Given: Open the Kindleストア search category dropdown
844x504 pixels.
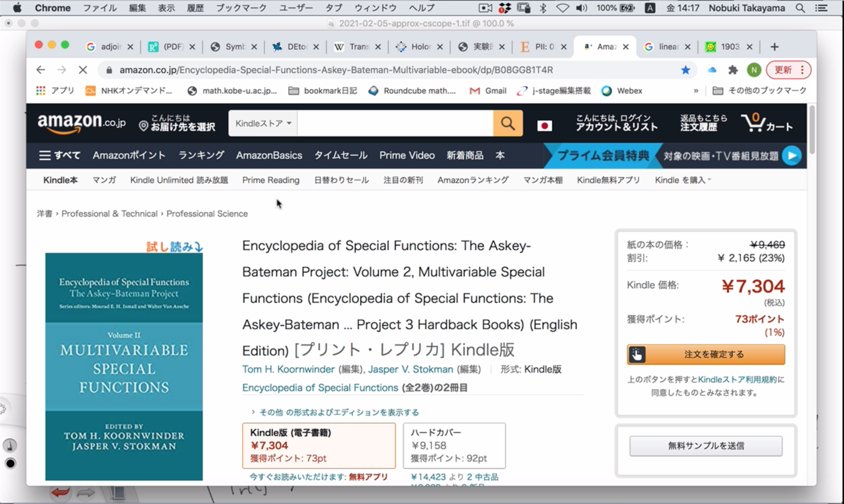Looking at the screenshot, I should click(x=263, y=123).
